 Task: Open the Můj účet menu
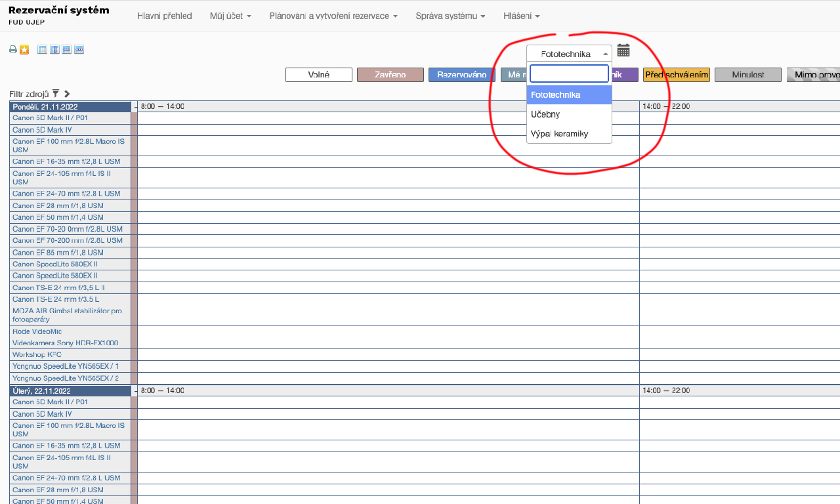[x=230, y=16]
